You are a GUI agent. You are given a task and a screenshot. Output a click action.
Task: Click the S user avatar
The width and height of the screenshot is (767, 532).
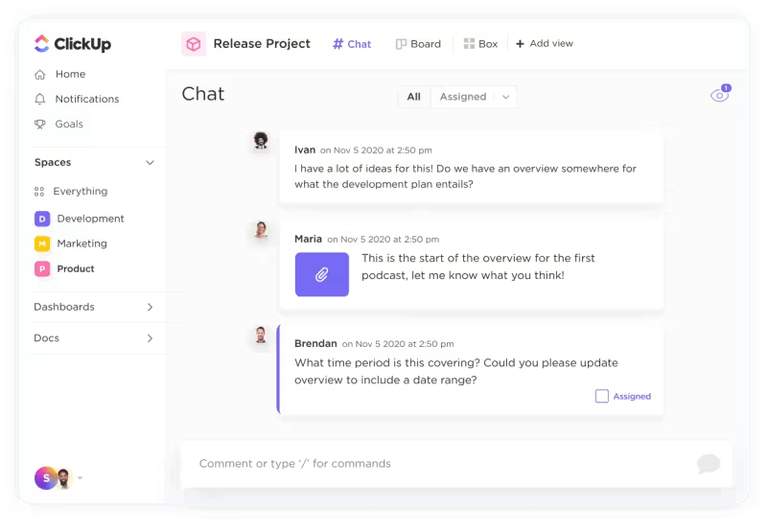(x=45, y=478)
